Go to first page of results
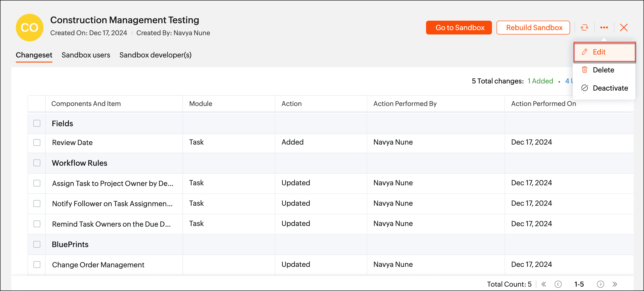Viewport: 644px width, 291px height. 543,284
